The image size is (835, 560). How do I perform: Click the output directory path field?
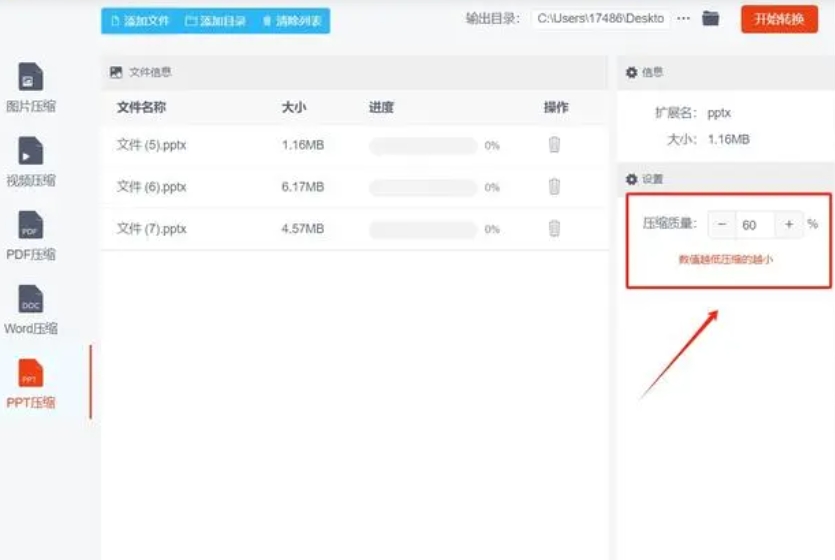[601, 19]
